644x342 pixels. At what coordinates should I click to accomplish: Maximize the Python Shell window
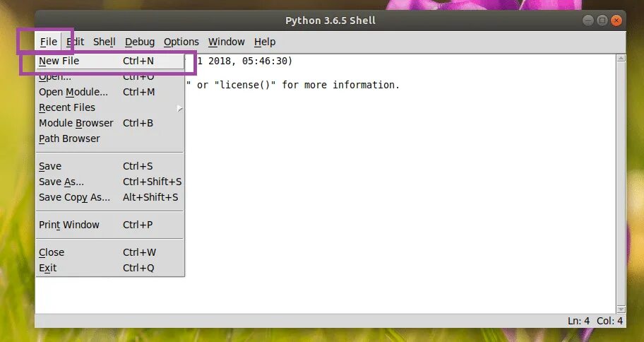tap(602, 20)
